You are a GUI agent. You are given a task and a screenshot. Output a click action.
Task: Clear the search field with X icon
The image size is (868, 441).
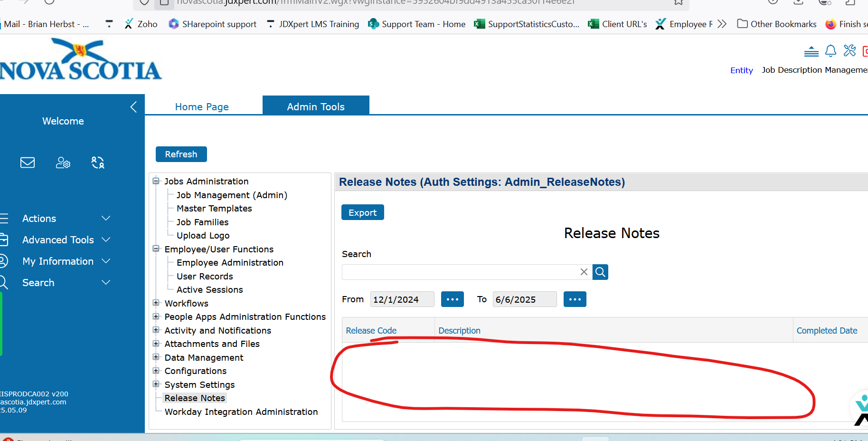tap(584, 272)
